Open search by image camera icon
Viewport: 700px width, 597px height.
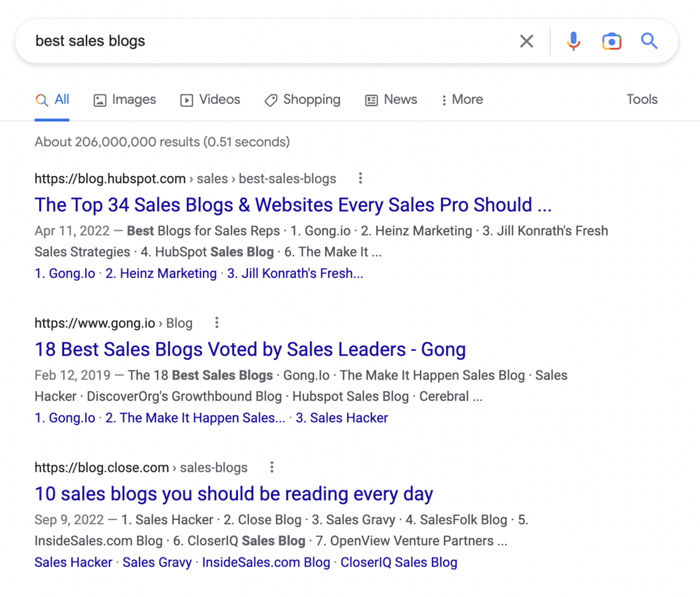tap(611, 41)
